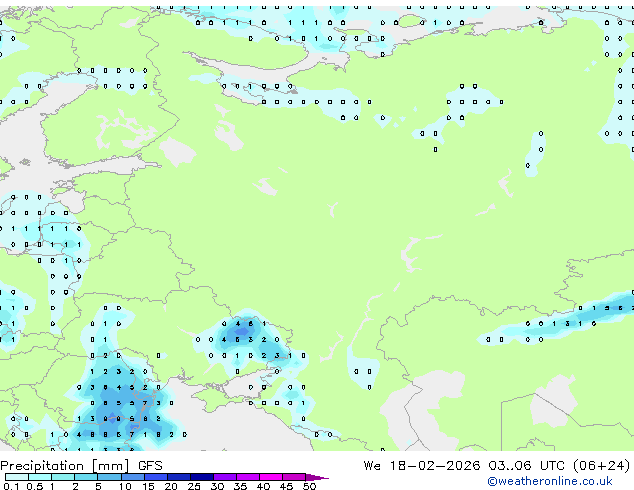Image resolution: width=634 pixels, height=490 pixels.
Task: Click the '40' legend value label
Action: point(263,486)
